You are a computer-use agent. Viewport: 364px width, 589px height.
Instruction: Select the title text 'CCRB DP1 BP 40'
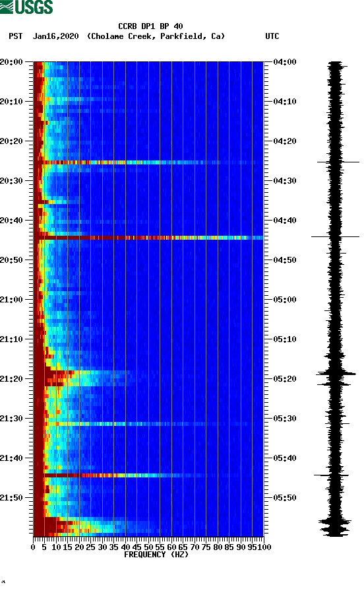coord(150,26)
